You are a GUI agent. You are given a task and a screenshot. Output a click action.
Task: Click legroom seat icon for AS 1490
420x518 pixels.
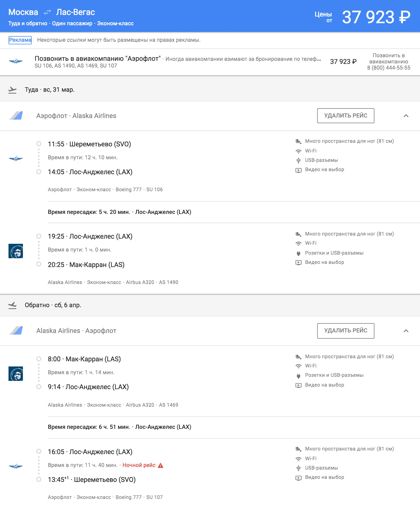pos(298,234)
